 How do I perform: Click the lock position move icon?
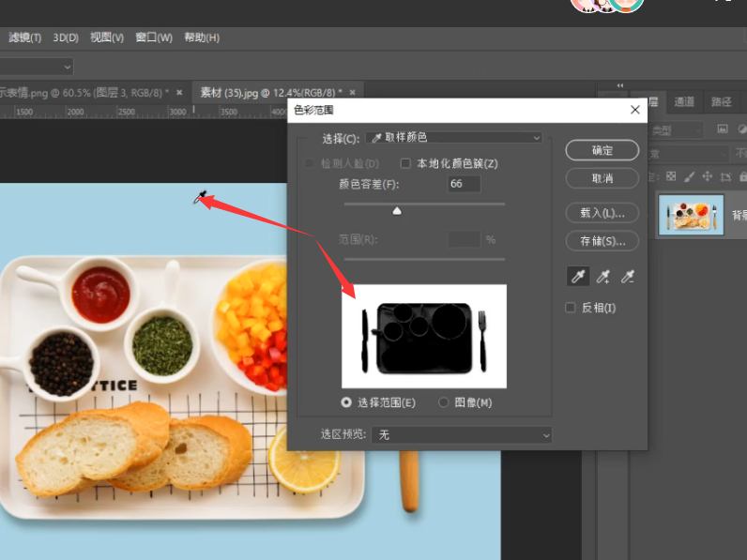(707, 176)
